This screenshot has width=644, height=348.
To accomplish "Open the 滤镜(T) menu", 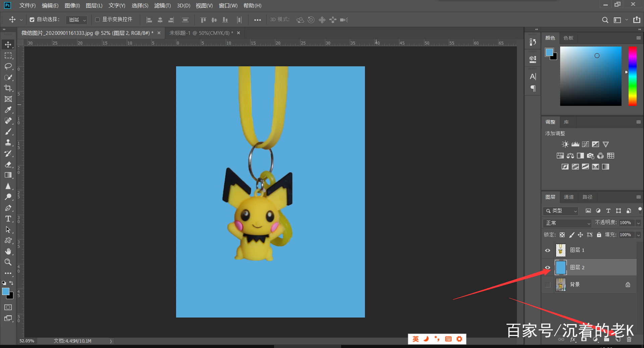I will pos(162,5).
